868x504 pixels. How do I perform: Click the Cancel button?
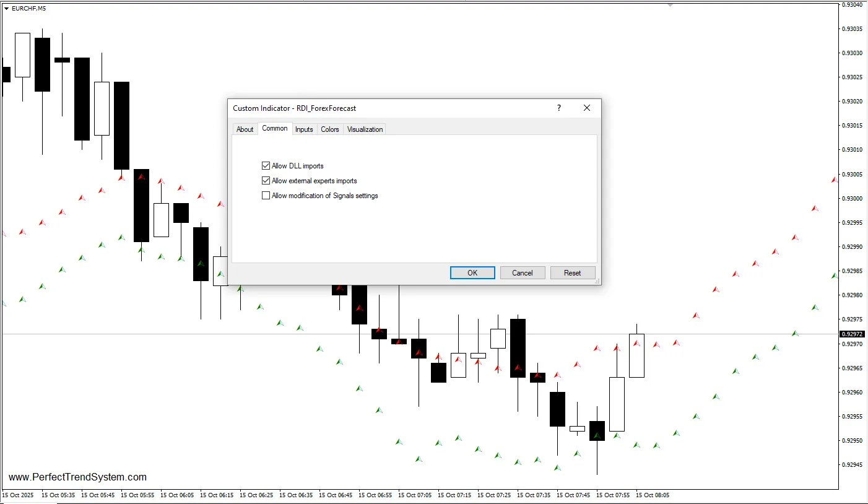tap(522, 273)
